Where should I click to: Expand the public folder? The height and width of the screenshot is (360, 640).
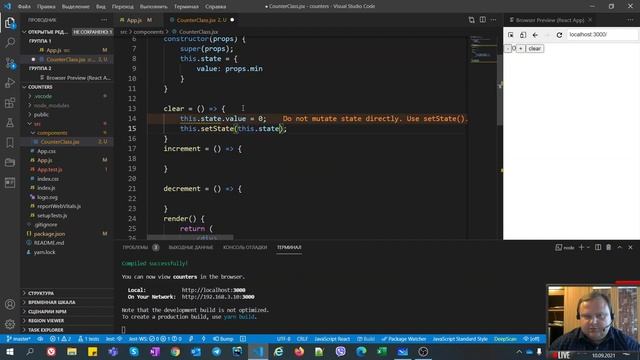pyautogui.click(x=41, y=115)
